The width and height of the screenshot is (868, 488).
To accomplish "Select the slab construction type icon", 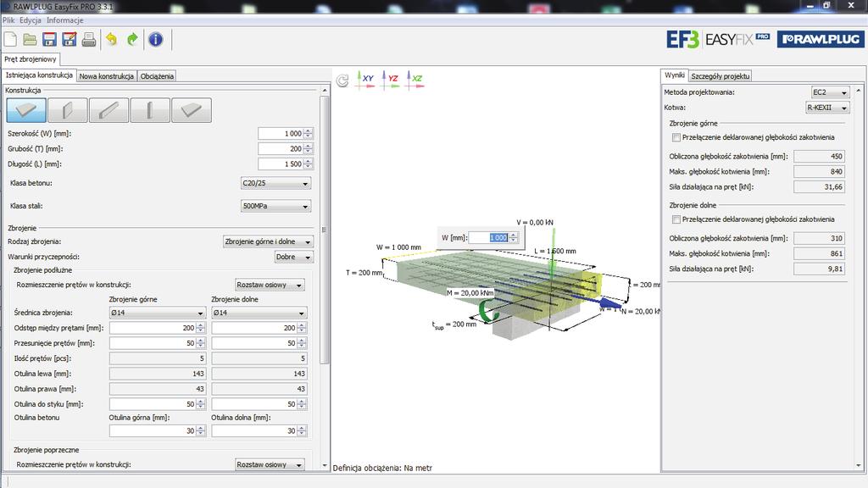I will (x=26, y=110).
